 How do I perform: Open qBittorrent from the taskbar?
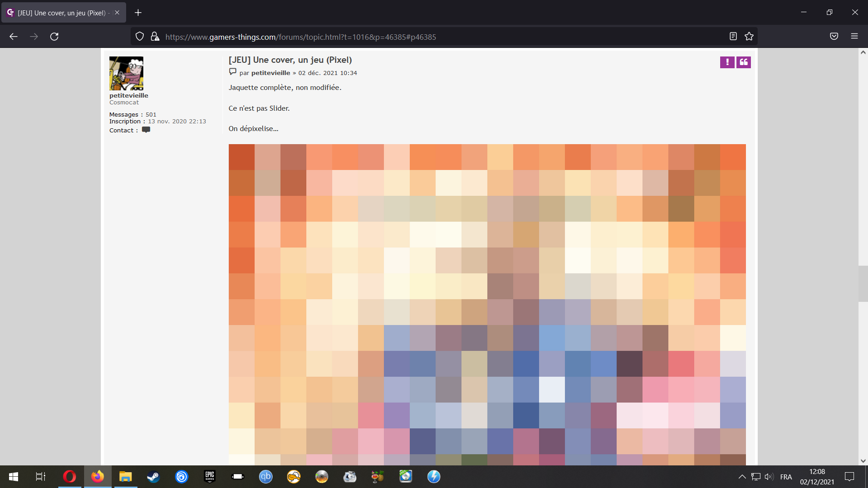coord(266,477)
